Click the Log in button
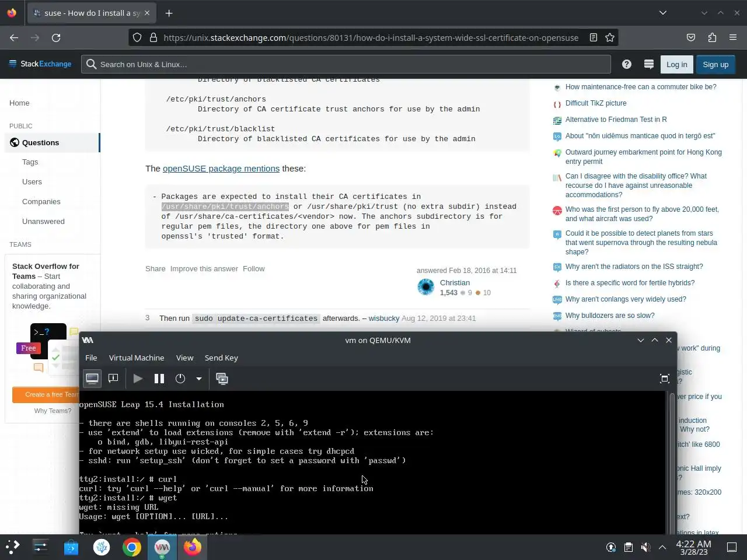747x560 pixels. tap(677, 64)
